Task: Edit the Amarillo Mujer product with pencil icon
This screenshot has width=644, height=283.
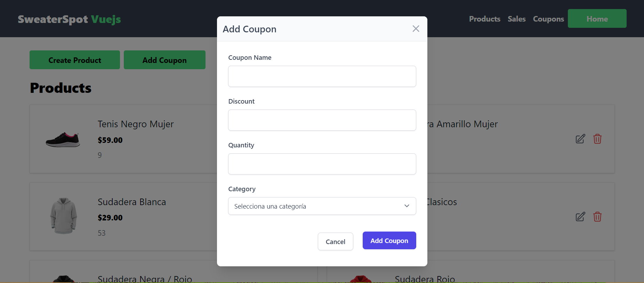Action: click(580, 139)
